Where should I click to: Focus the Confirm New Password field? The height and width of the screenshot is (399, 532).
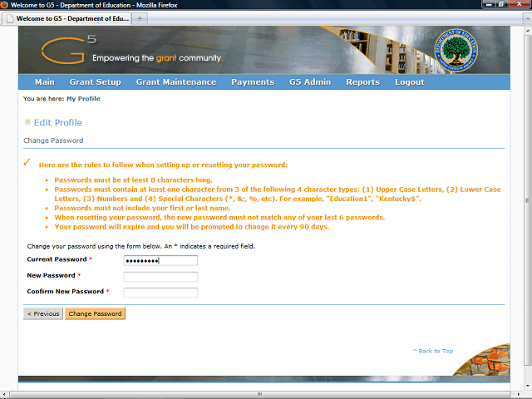coord(160,293)
